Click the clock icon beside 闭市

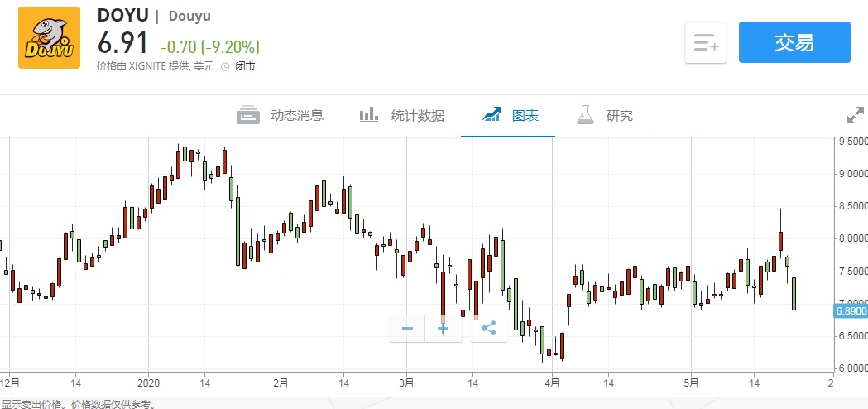pyautogui.click(x=224, y=67)
